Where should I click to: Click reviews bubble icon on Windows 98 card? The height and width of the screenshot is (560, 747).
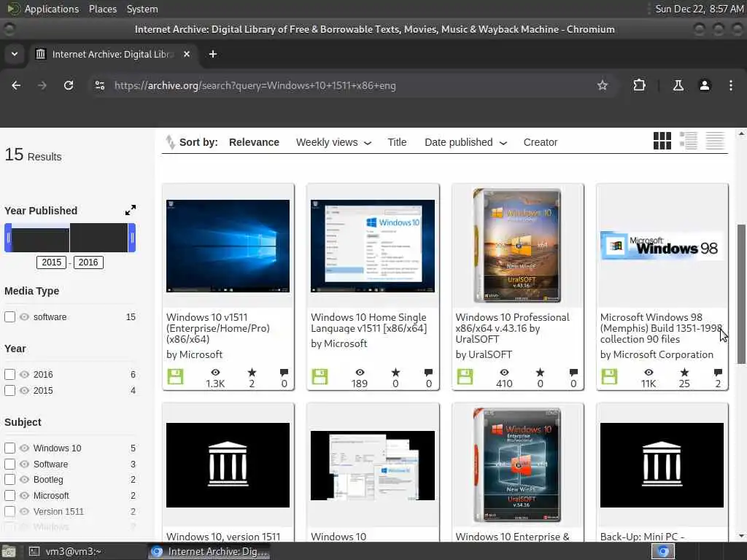[718, 373]
